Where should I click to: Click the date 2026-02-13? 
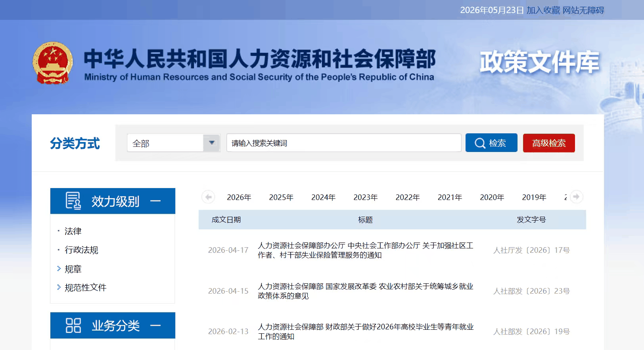tap(228, 332)
